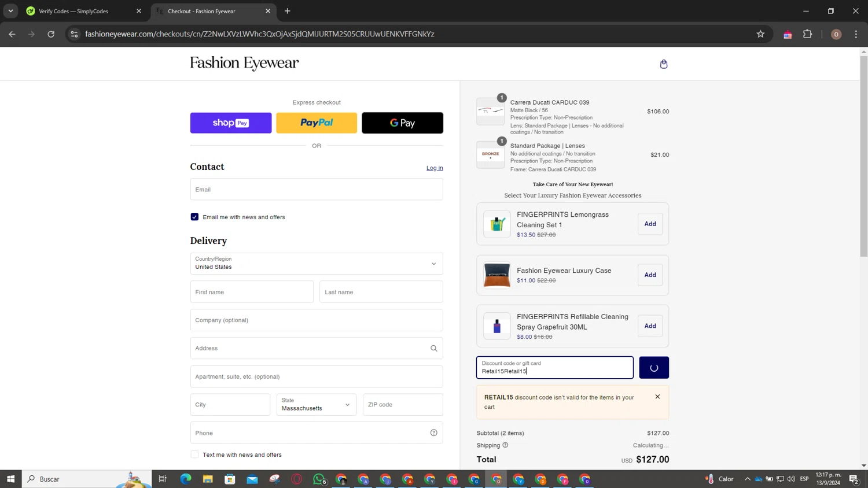
Task: Add FINGERPRINTS Lemongrass Cleaning Set 1
Action: tap(650, 224)
